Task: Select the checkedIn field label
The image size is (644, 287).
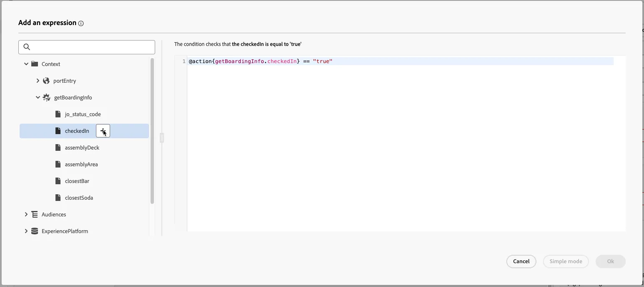Action: click(x=77, y=131)
